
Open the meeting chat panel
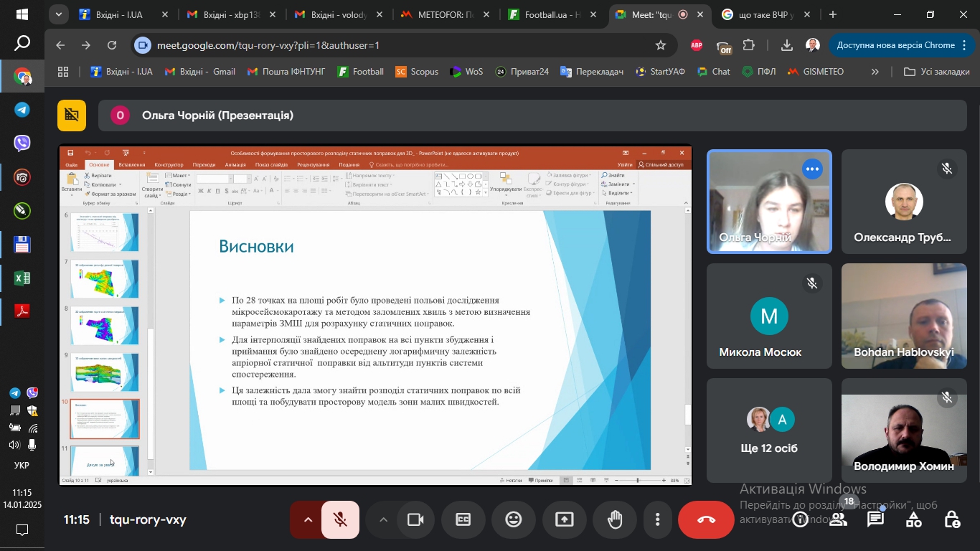875,520
